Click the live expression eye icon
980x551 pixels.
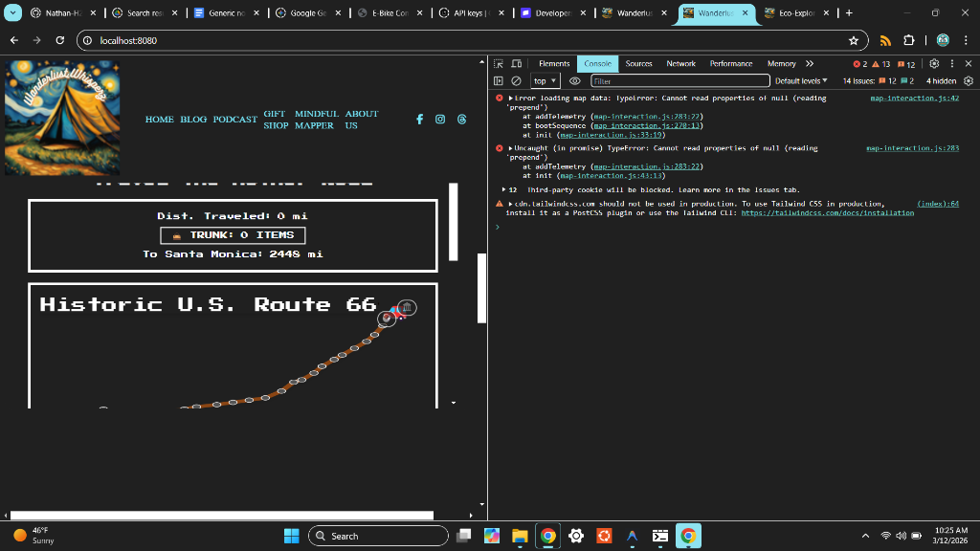[x=575, y=81]
